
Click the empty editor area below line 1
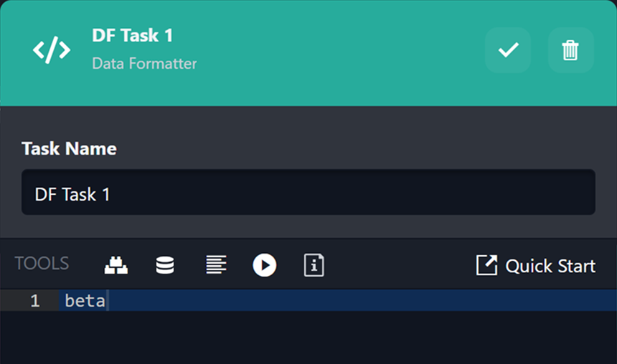click(323, 338)
